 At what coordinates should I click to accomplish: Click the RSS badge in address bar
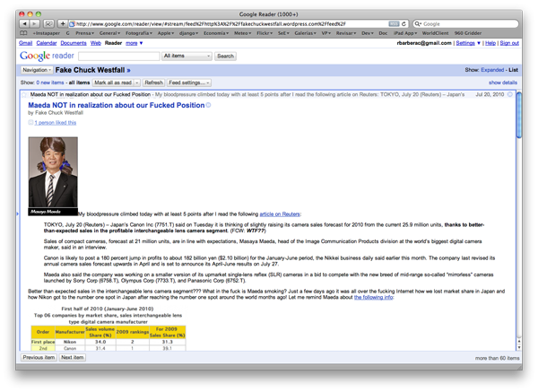(x=394, y=23)
